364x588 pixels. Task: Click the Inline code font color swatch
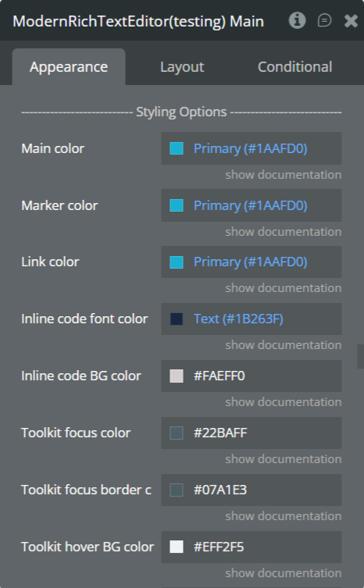[x=177, y=319]
